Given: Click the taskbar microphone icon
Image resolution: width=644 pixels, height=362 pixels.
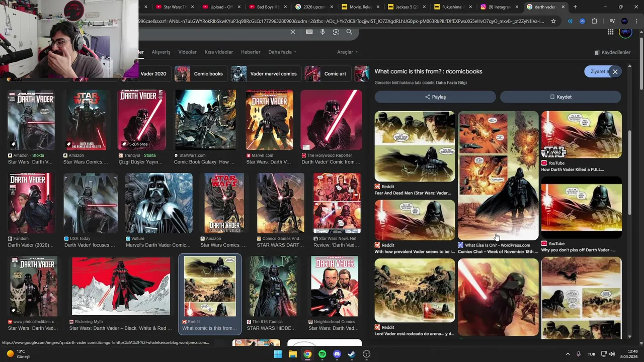Looking at the screenshot, I should [579, 354].
